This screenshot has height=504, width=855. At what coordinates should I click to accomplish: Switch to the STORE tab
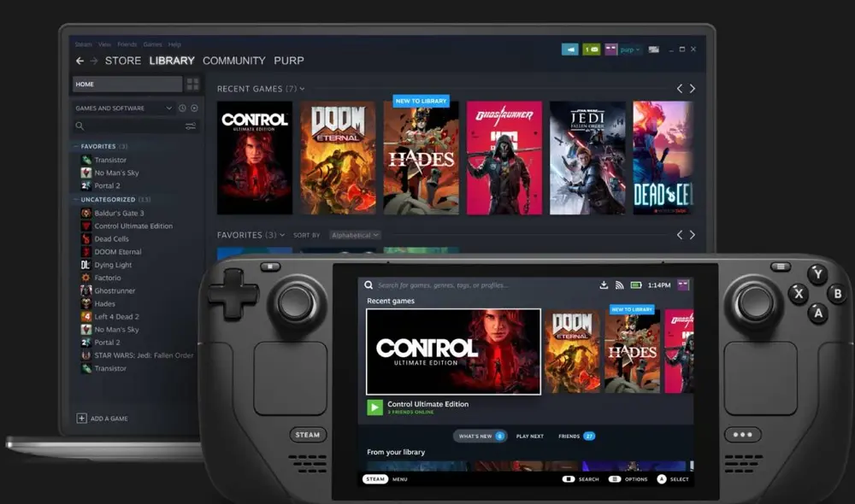(122, 61)
